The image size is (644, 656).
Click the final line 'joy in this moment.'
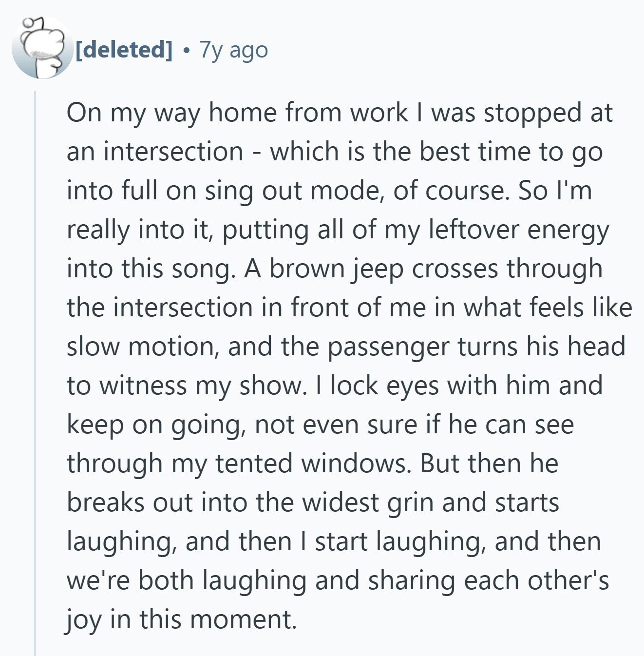[181, 620]
